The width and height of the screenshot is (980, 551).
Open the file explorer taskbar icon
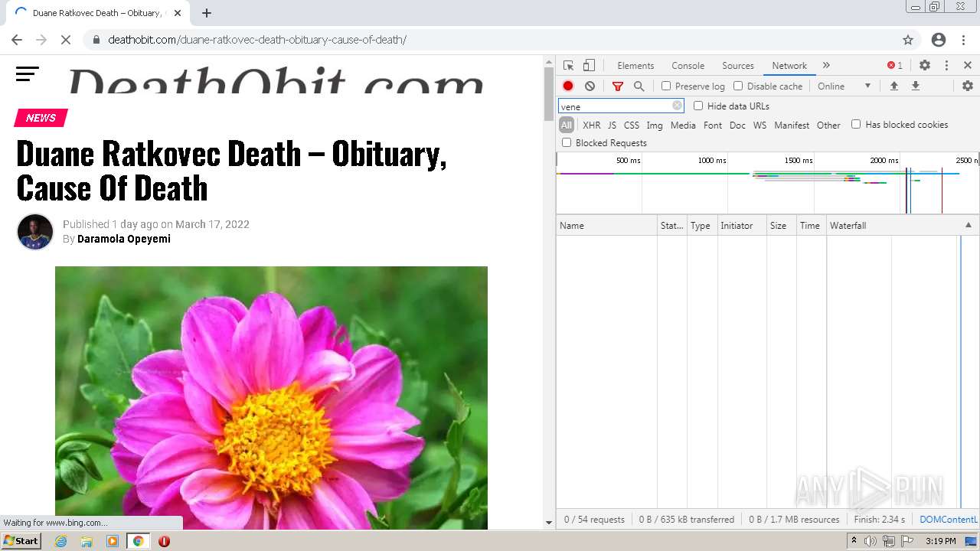point(87,541)
